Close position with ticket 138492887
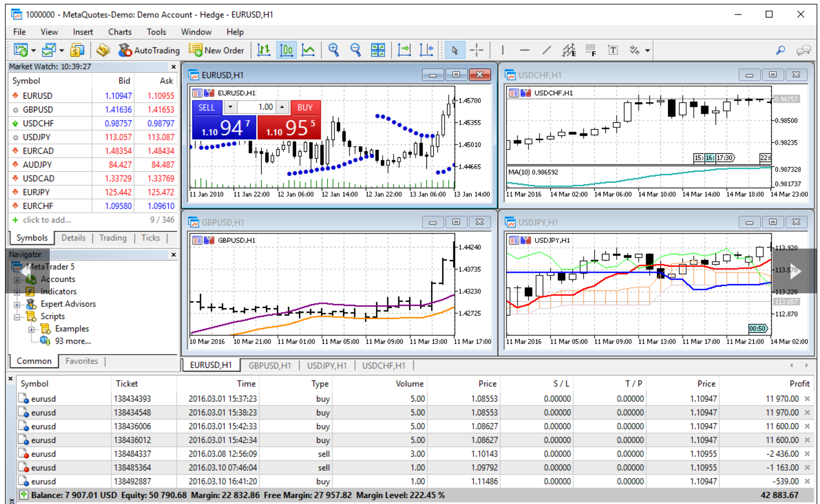This screenshot has height=504, width=820. click(807, 481)
